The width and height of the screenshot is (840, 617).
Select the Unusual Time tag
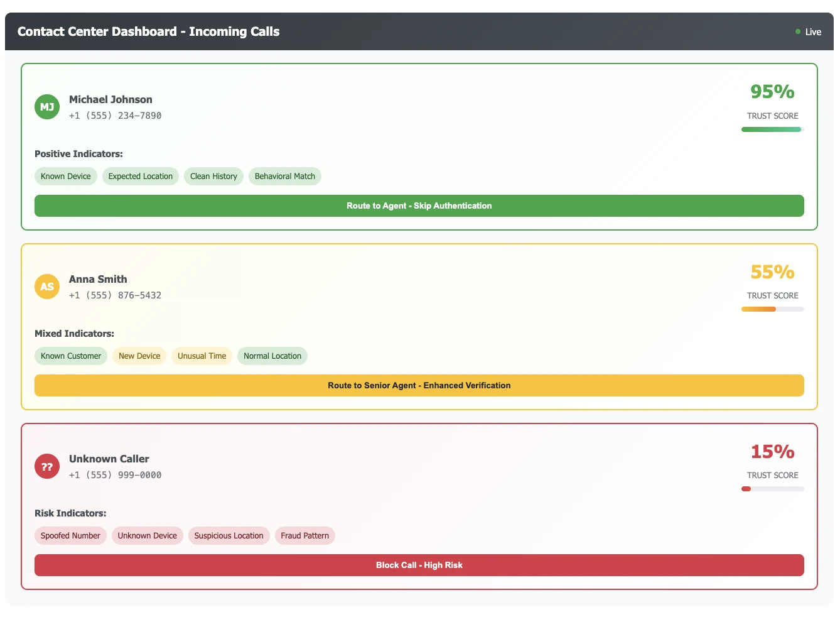pyautogui.click(x=202, y=356)
